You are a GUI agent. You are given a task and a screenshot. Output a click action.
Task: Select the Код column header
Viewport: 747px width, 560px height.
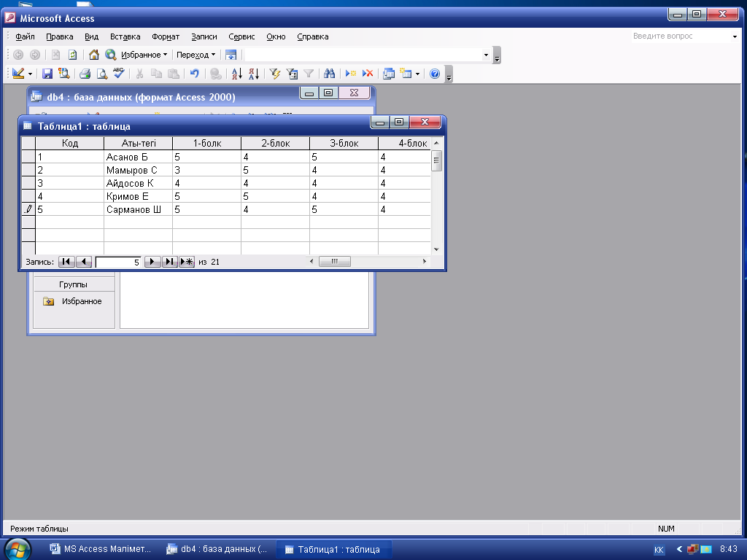click(69, 144)
